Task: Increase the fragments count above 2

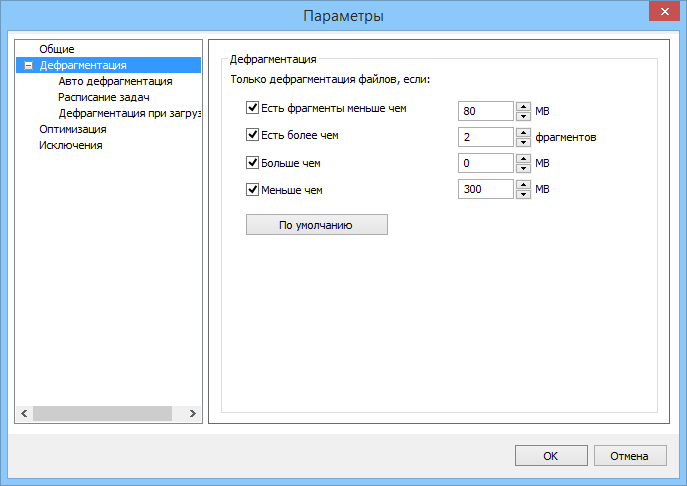Action: [523, 132]
